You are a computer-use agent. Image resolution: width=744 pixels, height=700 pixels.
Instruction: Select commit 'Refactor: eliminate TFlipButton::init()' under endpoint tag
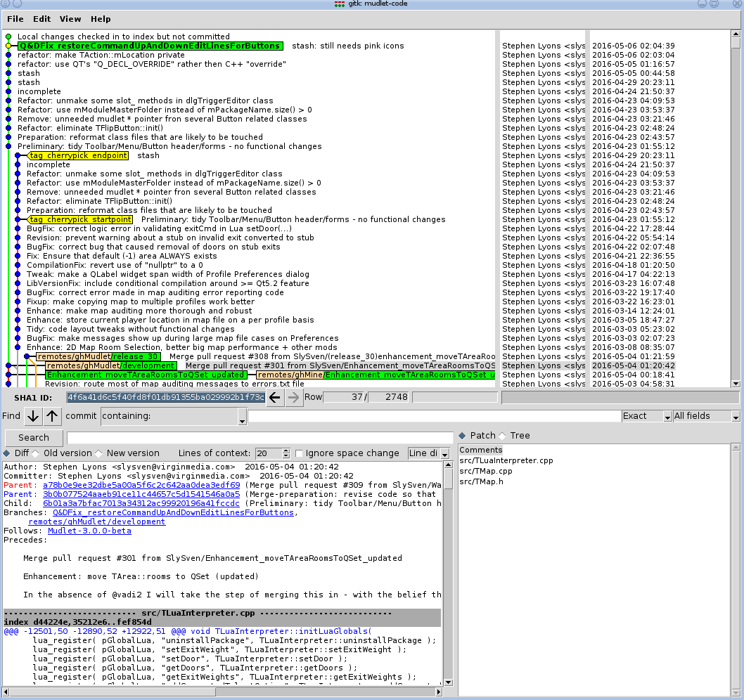click(99, 201)
